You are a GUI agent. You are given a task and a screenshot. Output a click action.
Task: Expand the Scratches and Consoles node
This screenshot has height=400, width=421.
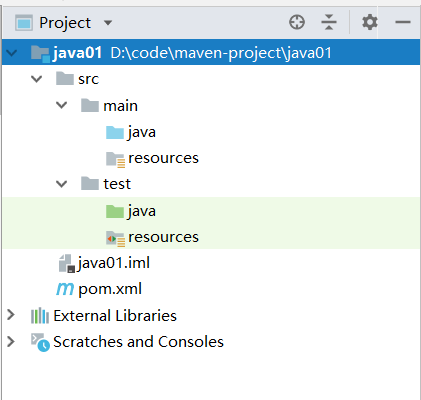(x=11, y=341)
